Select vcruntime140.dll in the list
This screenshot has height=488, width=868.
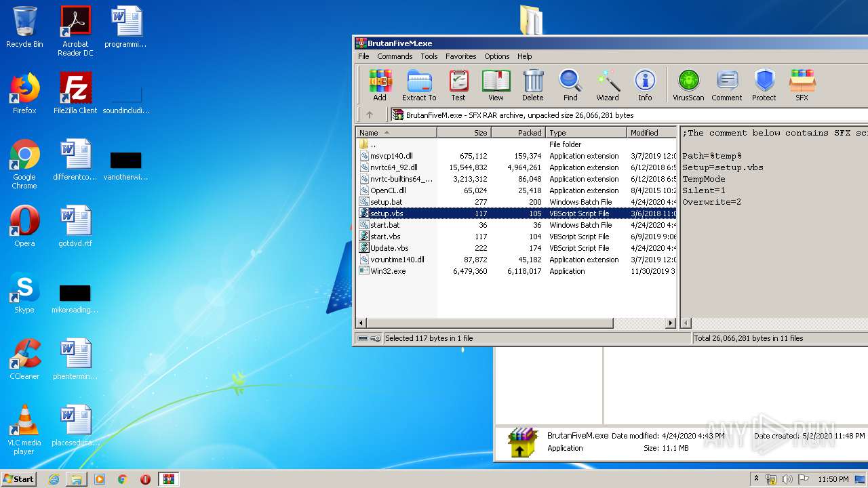coord(516,260)
